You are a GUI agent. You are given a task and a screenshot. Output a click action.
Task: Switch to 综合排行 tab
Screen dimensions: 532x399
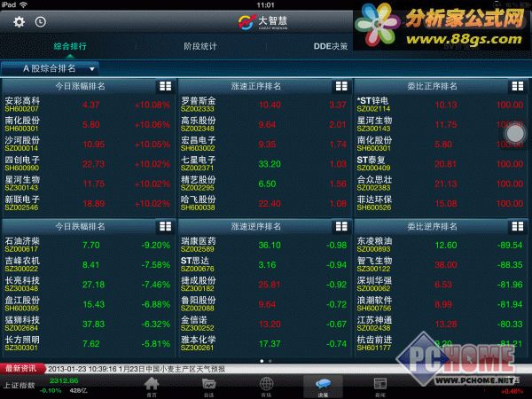click(x=70, y=46)
